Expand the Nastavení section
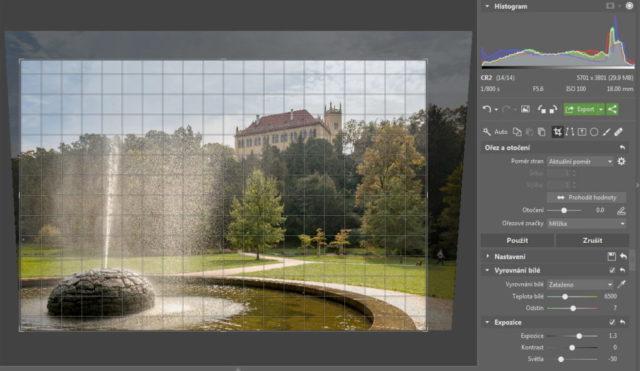Image resolution: width=640 pixels, height=371 pixels. click(487, 256)
